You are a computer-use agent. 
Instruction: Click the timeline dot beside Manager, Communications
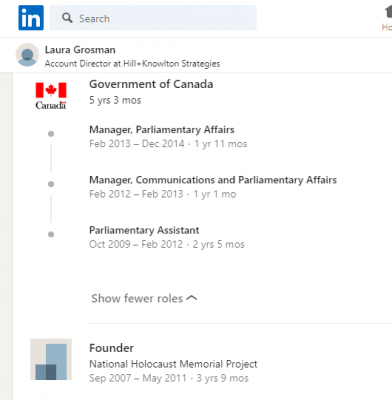[x=51, y=184]
